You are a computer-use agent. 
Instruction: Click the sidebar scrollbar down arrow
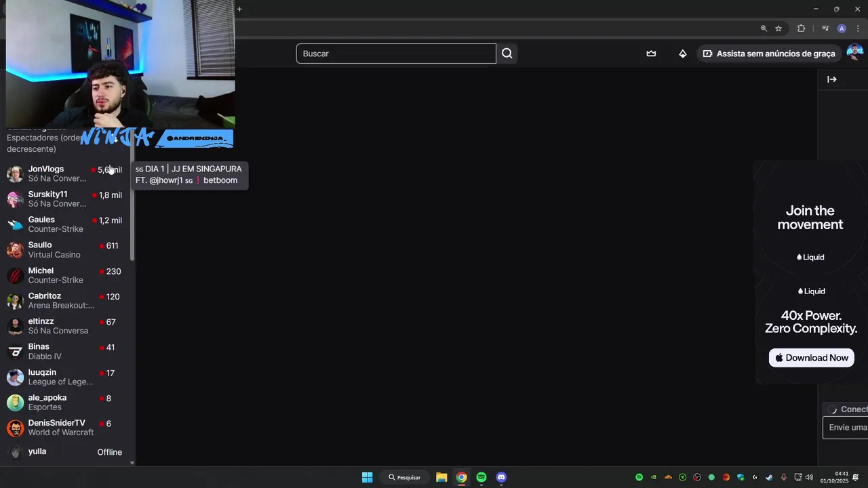[132, 463]
